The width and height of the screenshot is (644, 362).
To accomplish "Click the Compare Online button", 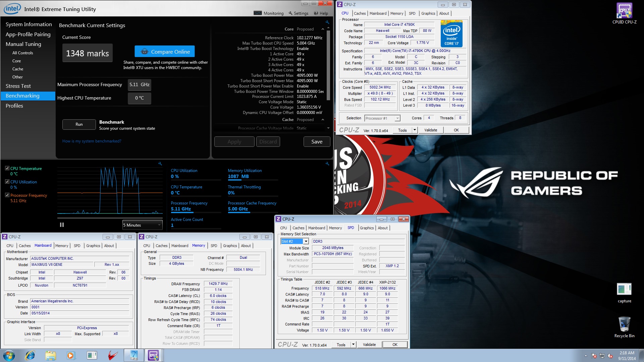I will pos(164,52).
